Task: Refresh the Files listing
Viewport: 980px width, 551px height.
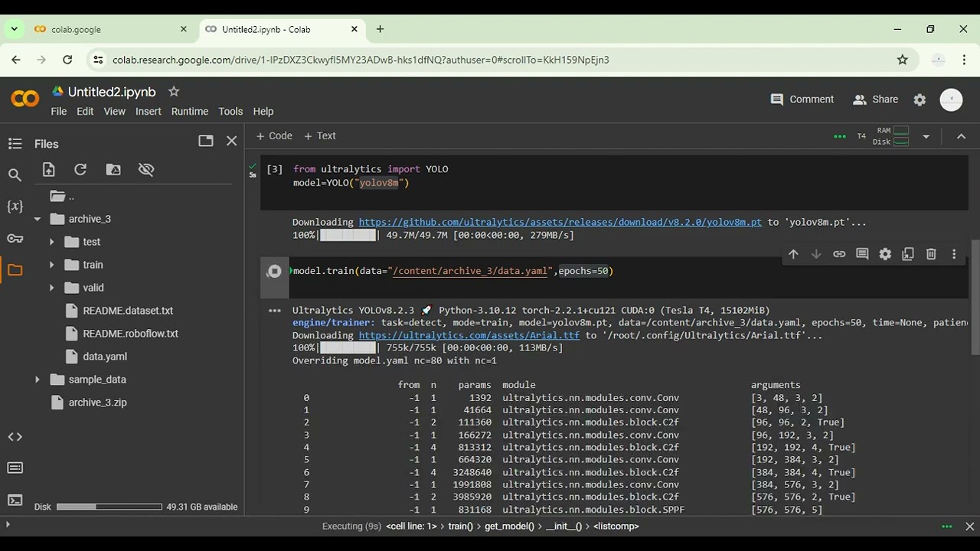Action: coord(80,170)
